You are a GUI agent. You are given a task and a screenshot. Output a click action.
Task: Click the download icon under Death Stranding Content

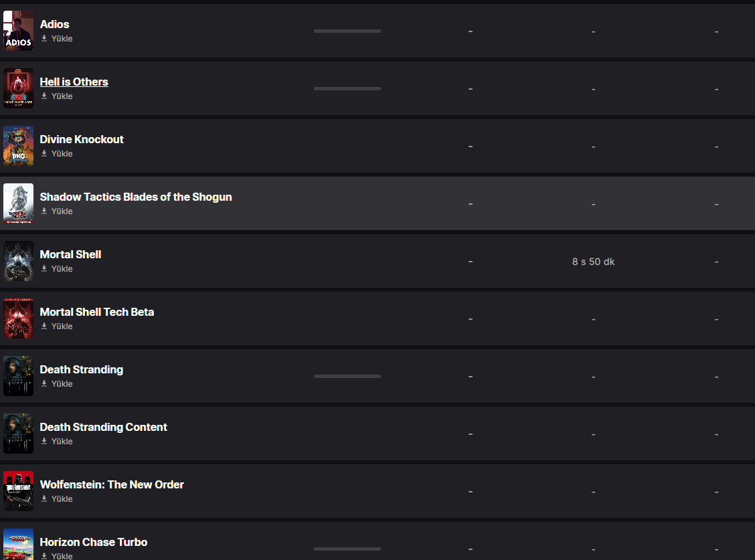point(44,442)
